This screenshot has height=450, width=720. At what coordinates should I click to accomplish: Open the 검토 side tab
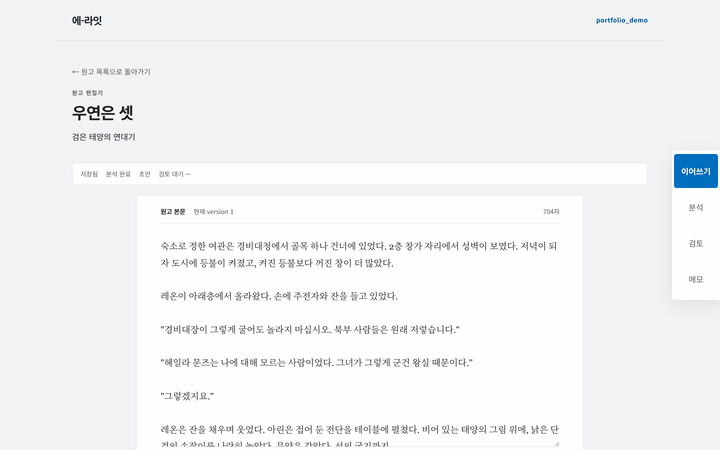[696, 243]
